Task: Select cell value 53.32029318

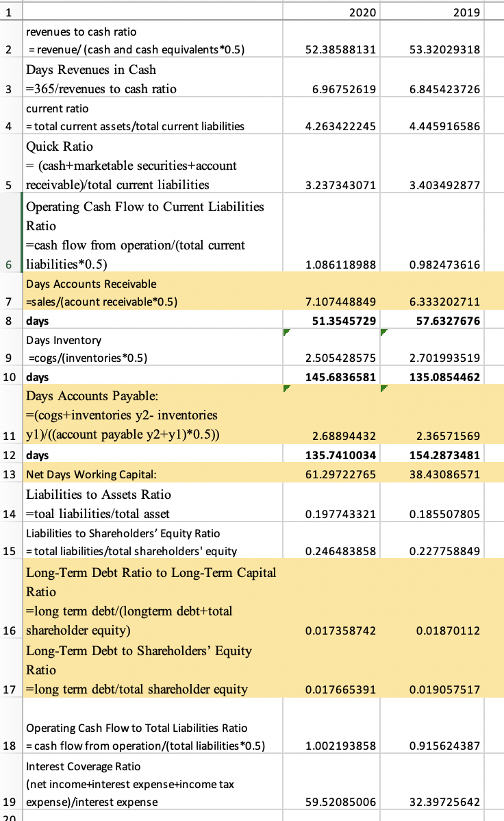Action: (432, 39)
